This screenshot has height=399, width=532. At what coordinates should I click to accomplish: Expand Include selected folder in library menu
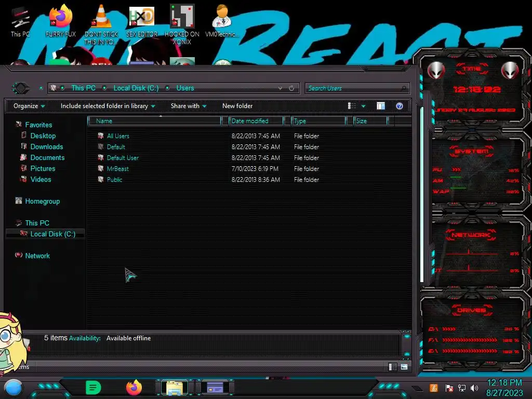[x=108, y=106]
